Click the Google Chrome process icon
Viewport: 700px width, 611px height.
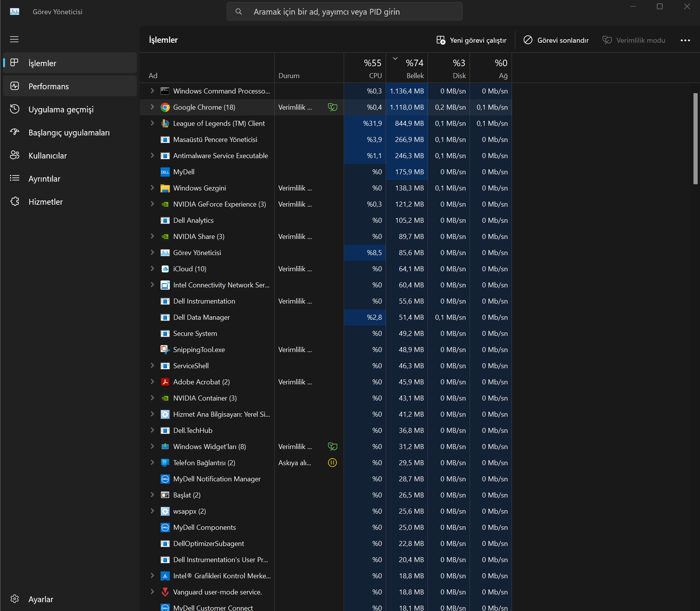pyautogui.click(x=165, y=107)
